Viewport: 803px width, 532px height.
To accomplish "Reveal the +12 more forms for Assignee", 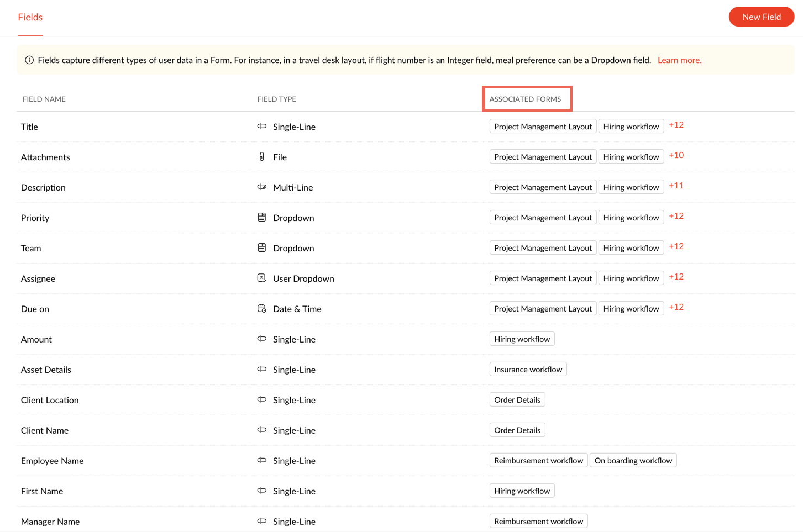I will [x=676, y=277].
